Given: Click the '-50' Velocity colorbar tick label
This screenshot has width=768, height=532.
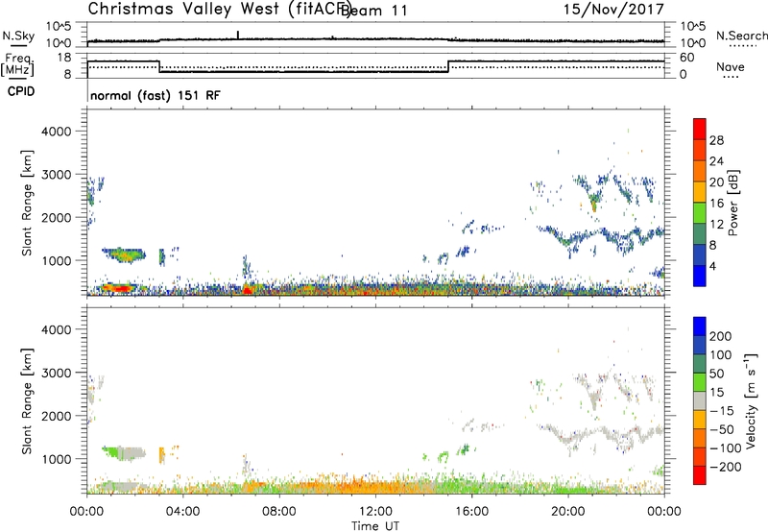Looking at the screenshot, I should (722, 429).
